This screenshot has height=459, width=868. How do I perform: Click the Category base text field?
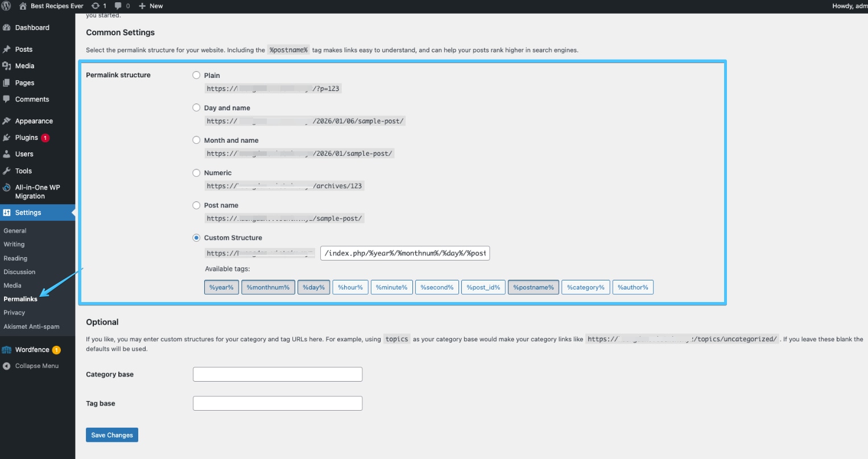[x=278, y=374]
